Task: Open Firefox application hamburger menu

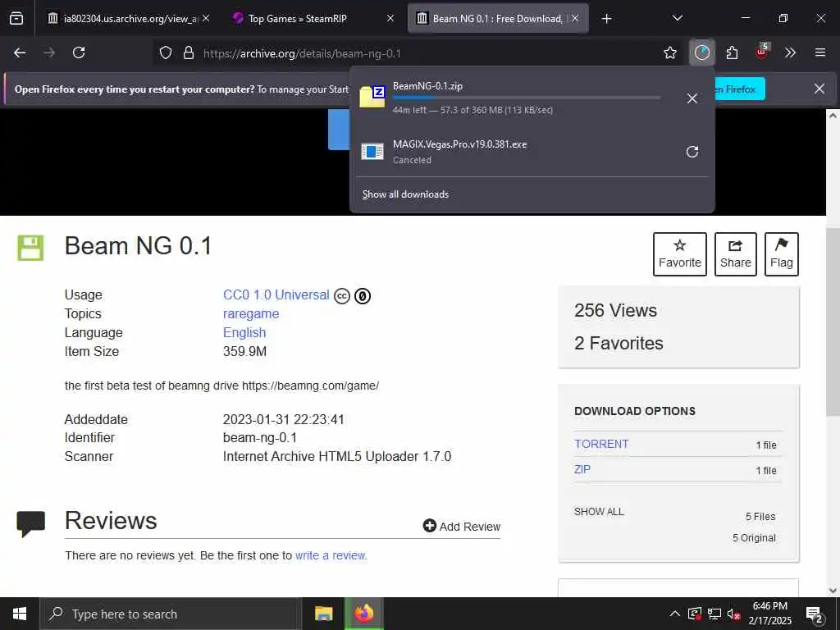Action: [x=819, y=52]
